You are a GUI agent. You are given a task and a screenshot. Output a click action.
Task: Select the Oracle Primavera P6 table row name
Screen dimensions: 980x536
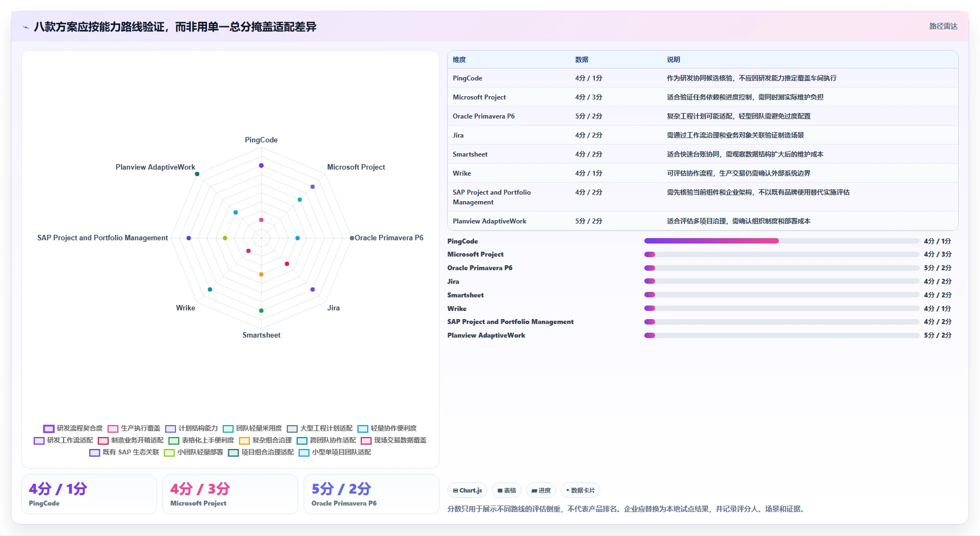(x=483, y=116)
